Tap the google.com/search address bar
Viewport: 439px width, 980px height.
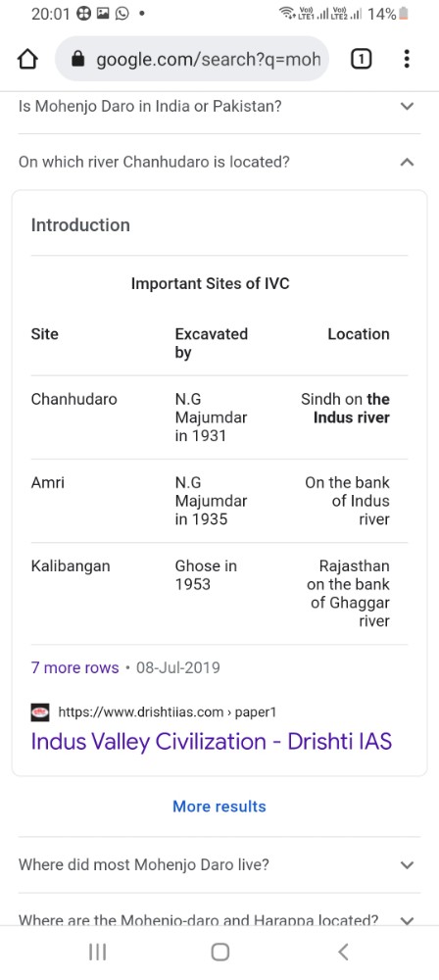(x=192, y=60)
